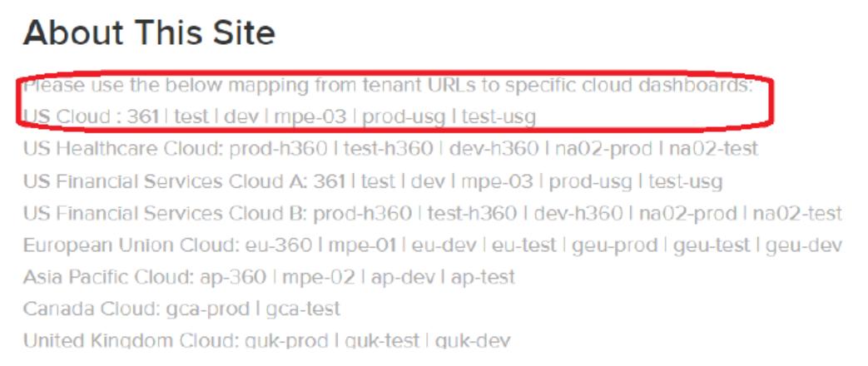Select the eu-test link

[524, 245]
